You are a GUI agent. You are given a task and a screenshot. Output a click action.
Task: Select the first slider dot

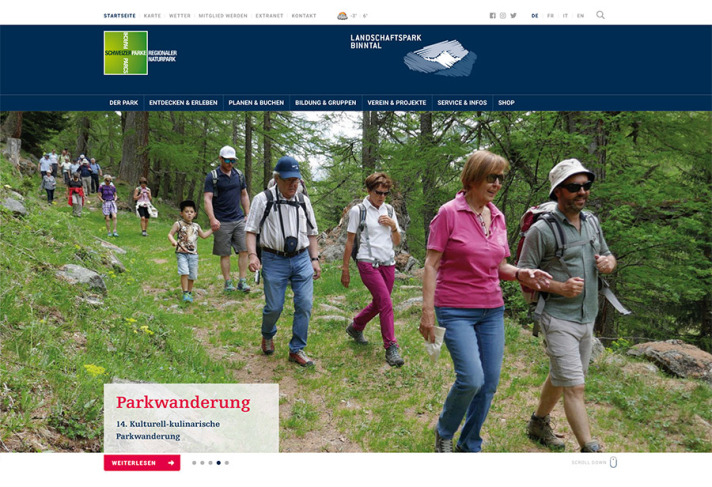point(194,463)
